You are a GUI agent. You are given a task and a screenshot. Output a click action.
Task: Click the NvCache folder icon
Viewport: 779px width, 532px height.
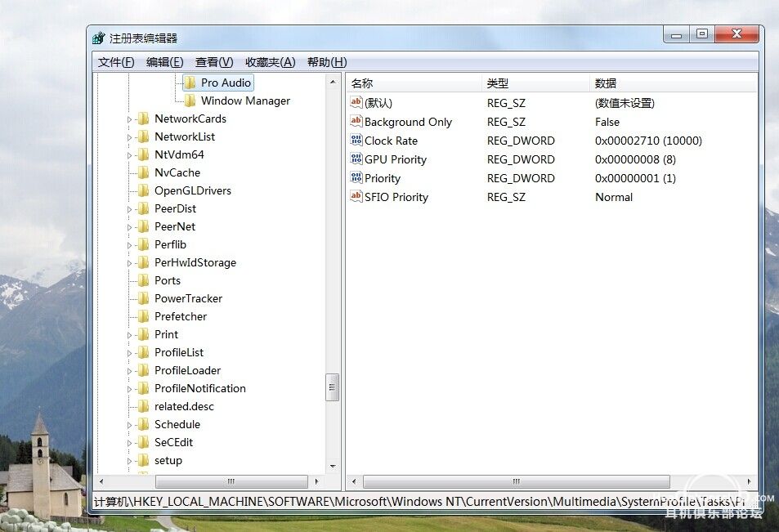144,172
